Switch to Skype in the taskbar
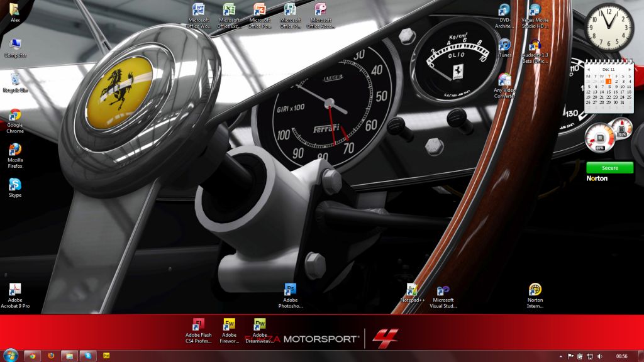Viewport: 644px width, 362px height. pos(88,356)
